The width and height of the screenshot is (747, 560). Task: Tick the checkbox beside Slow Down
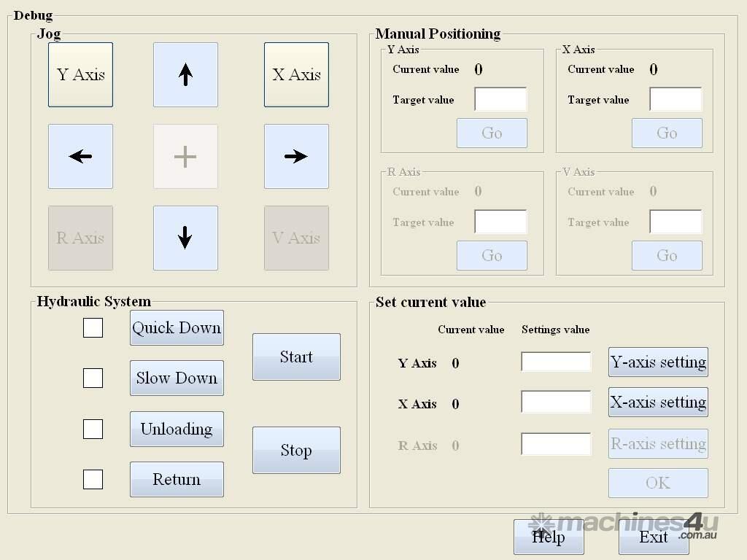[93, 378]
